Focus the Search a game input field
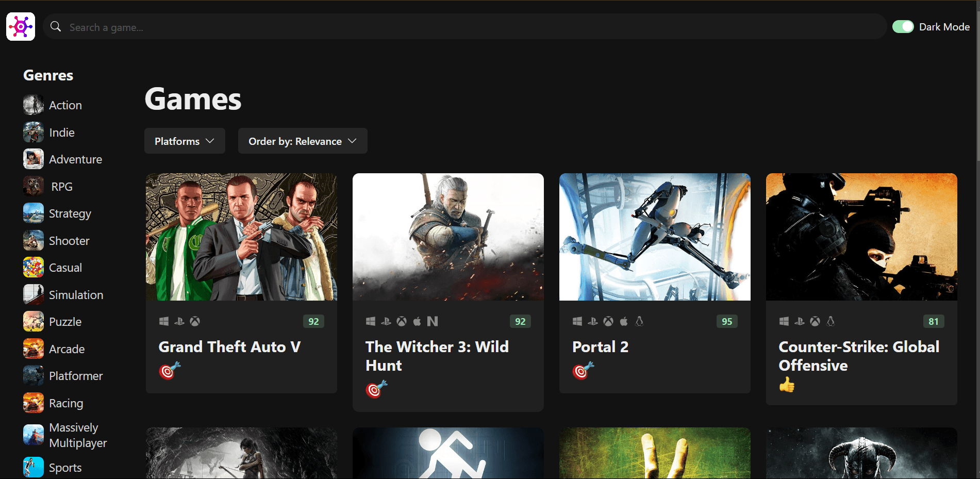980x479 pixels. (464, 27)
